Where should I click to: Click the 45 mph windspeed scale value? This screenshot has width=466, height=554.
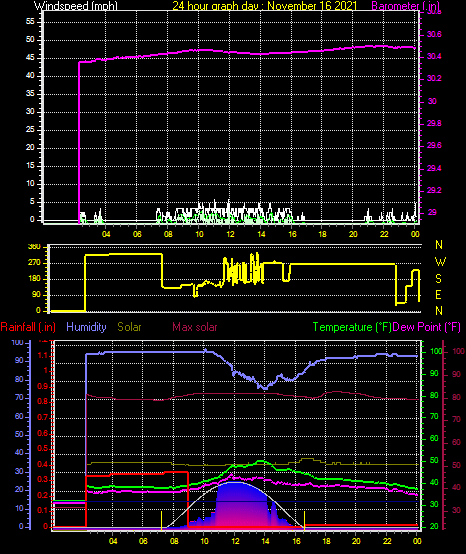[x=30, y=58]
